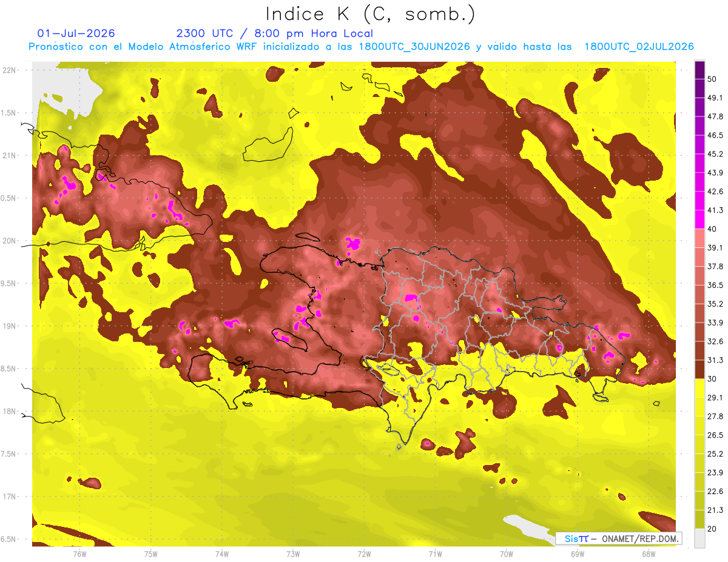Viewport: 728px width, 562px height.
Task: Click the '0.5N' latitude label
Action: tap(8, 198)
